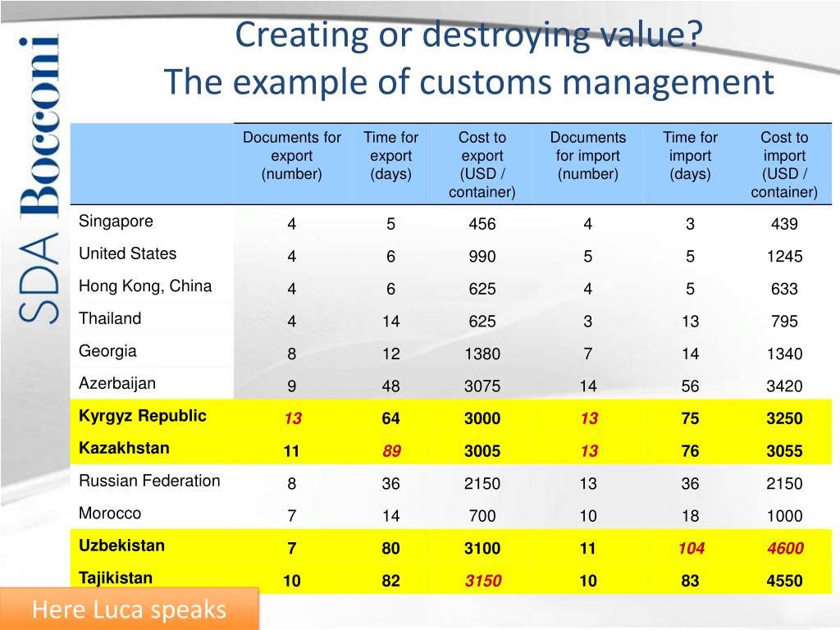Click Morocco's time for import 18
This screenshot has height=630, width=840.
point(690,516)
